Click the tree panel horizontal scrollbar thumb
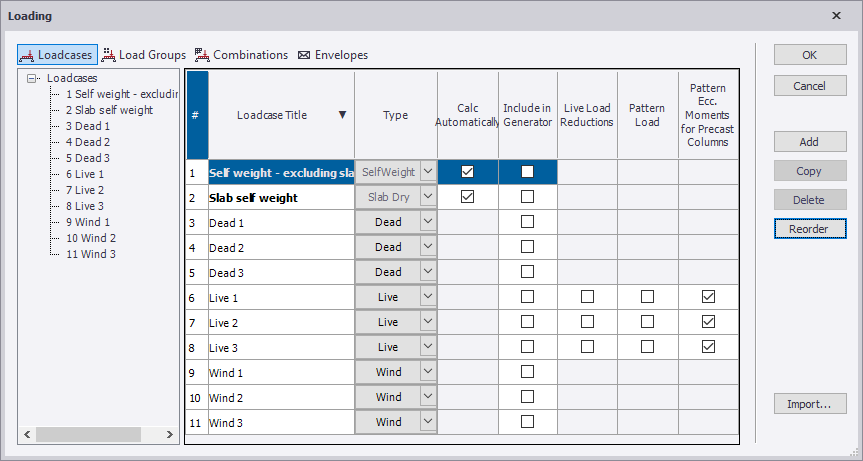 [x=89, y=434]
